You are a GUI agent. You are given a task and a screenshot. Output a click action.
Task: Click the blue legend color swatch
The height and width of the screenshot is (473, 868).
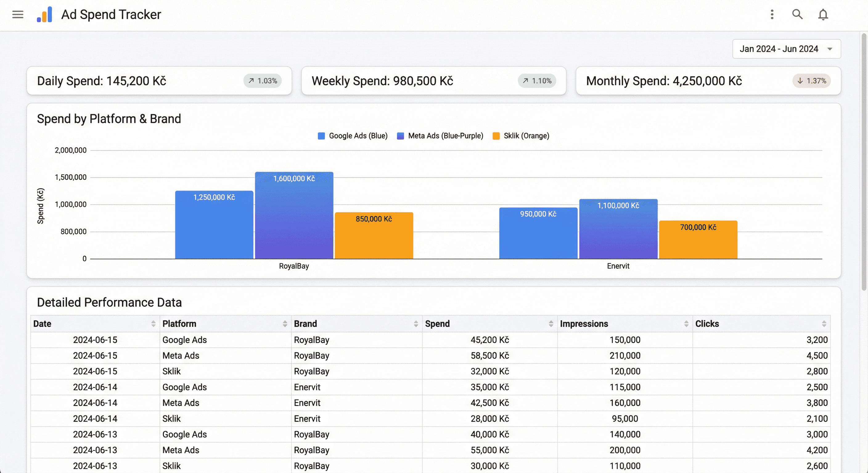click(x=321, y=136)
